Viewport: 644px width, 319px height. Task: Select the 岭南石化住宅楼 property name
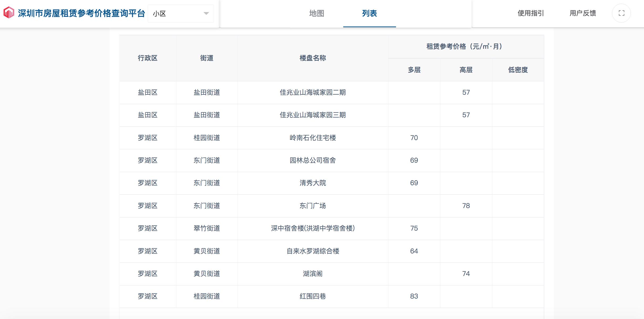click(313, 138)
